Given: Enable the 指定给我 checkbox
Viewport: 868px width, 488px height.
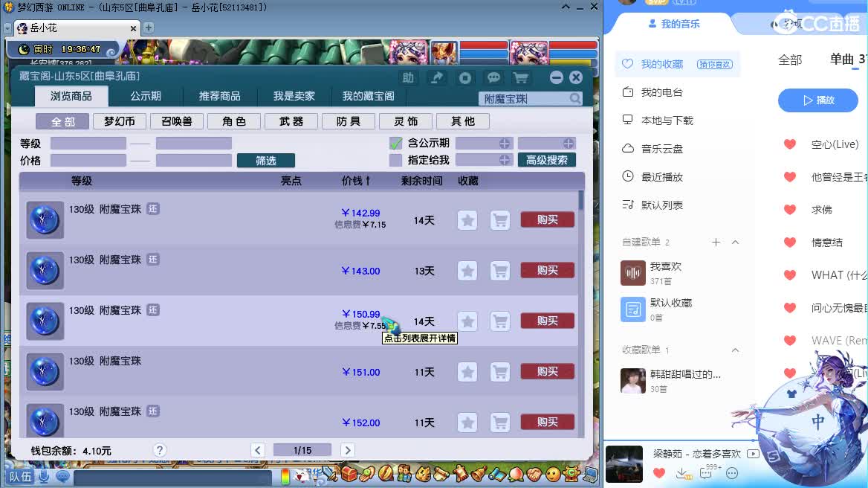Looking at the screenshot, I should tap(395, 160).
